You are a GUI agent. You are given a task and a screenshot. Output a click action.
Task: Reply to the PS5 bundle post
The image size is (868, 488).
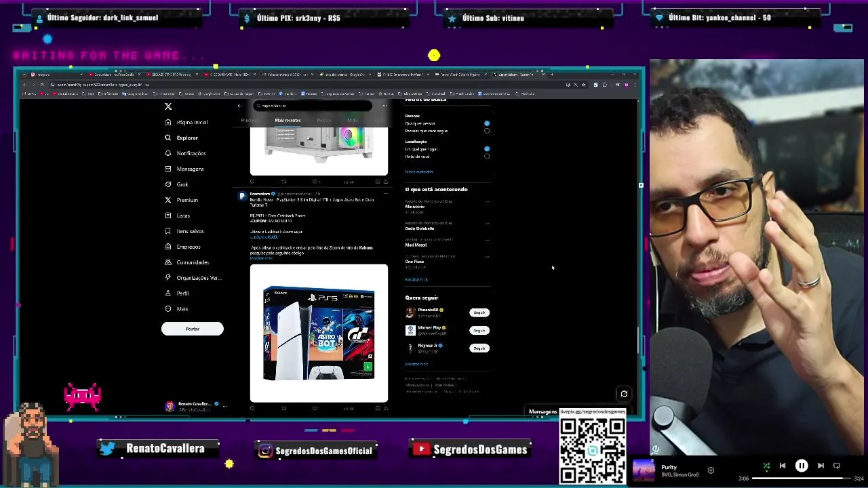coord(252,408)
